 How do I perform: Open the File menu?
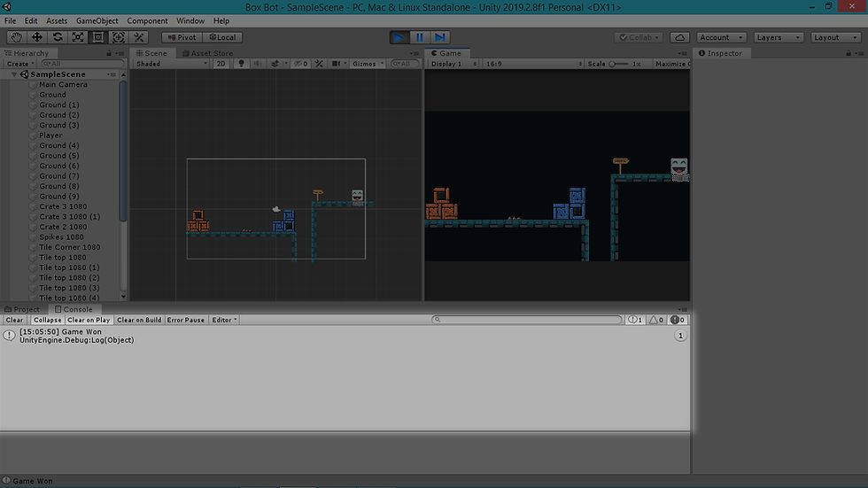tap(10, 20)
